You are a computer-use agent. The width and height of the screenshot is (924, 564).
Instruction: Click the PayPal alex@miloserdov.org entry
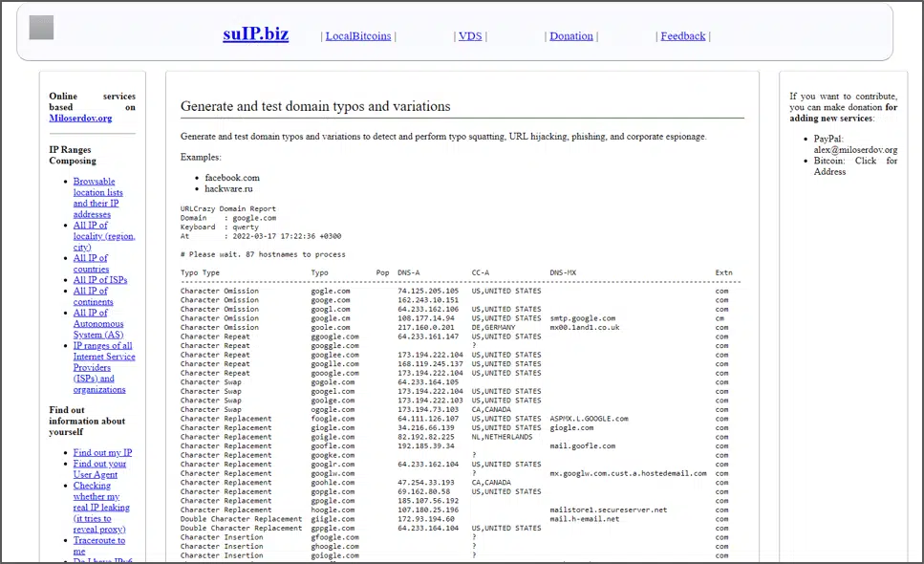click(855, 144)
